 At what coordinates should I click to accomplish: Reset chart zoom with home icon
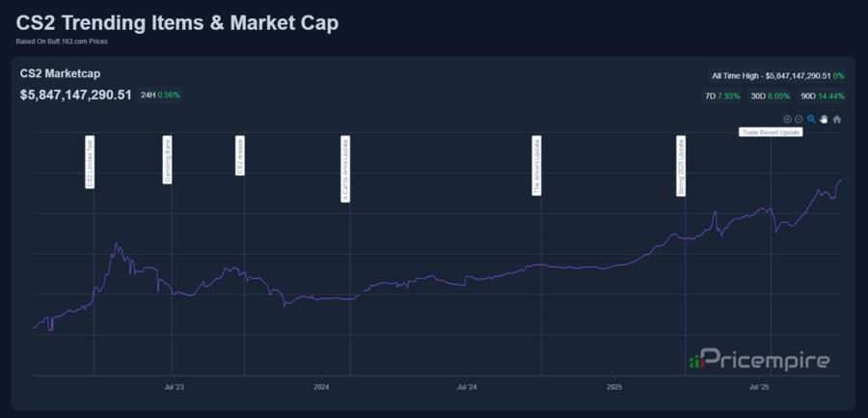(x=836, y=120)
